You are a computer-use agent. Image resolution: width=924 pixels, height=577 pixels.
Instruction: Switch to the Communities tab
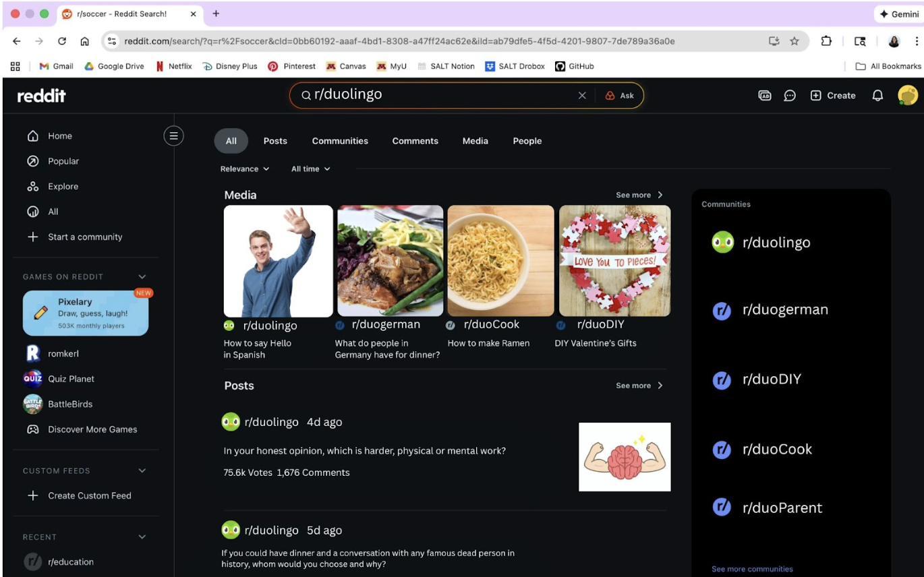[340, 141]
